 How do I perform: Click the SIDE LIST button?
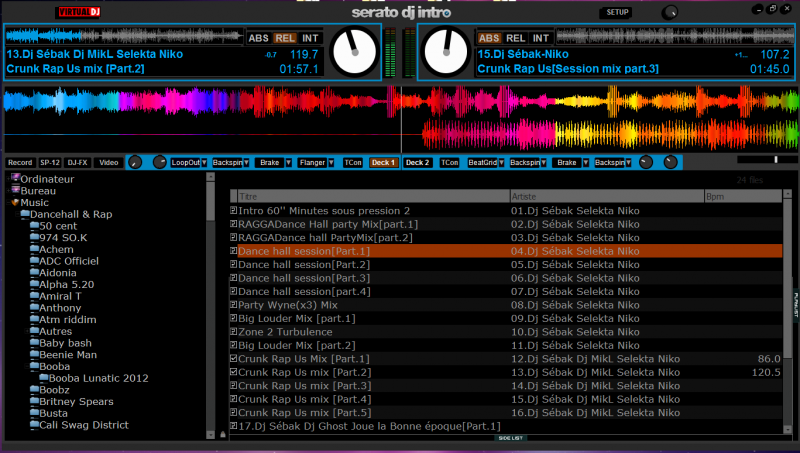510,438
